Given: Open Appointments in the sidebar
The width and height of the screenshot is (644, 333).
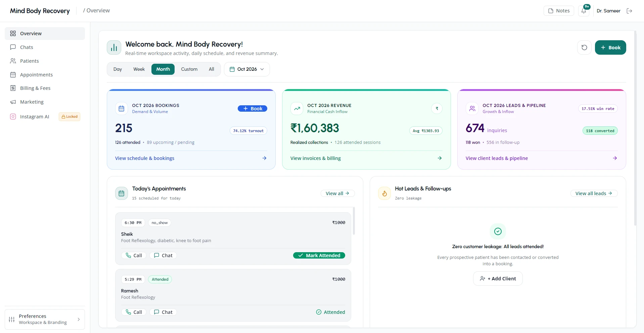Looking at the screenshot, I should pos(45,75).
